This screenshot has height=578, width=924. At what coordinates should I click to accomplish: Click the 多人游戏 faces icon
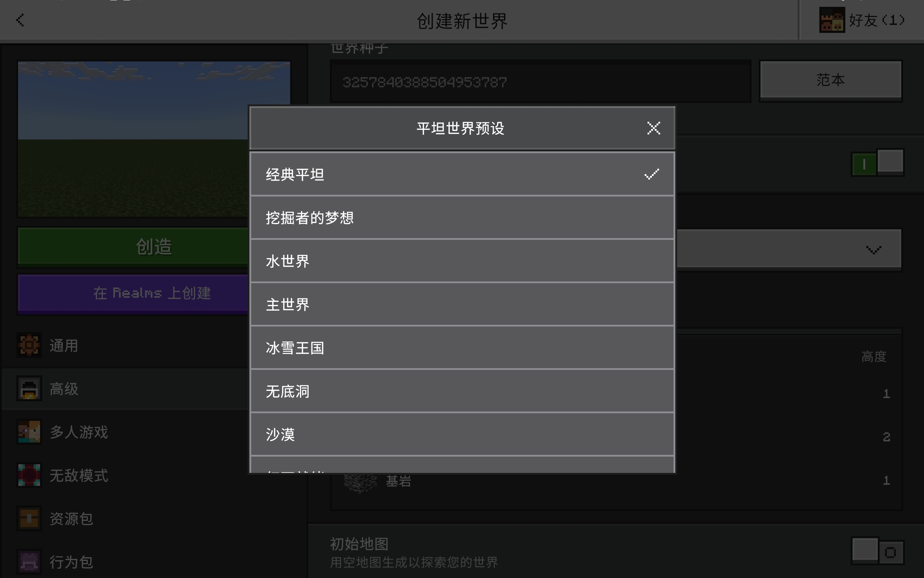click(29, 432)
